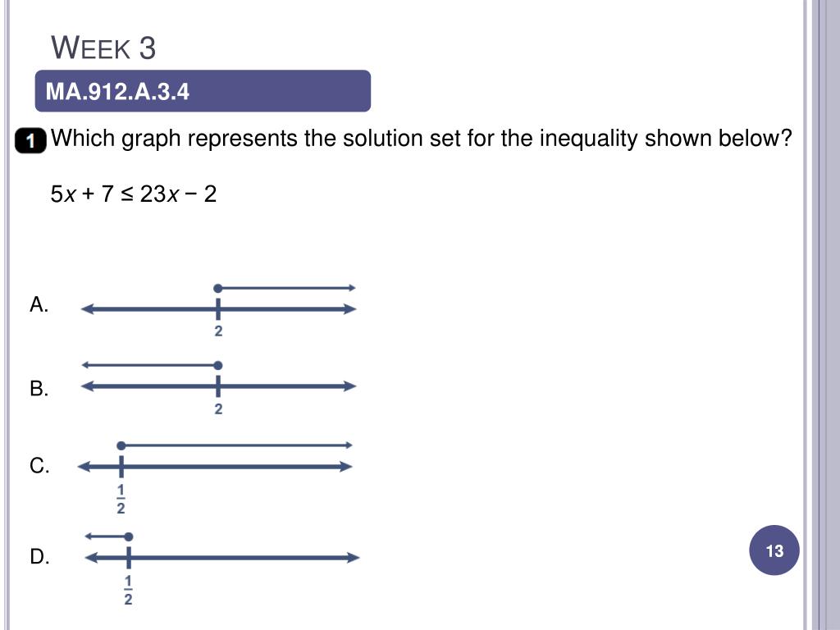Click the question text about solution set
Image resolution: width=840 pixels, height=630 pixels.
point(421,139)
